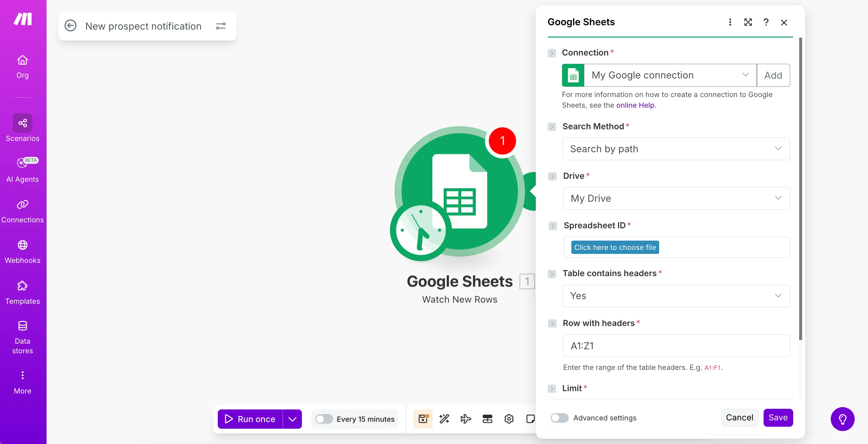Click here to choose file button

(x=615, y=247)
